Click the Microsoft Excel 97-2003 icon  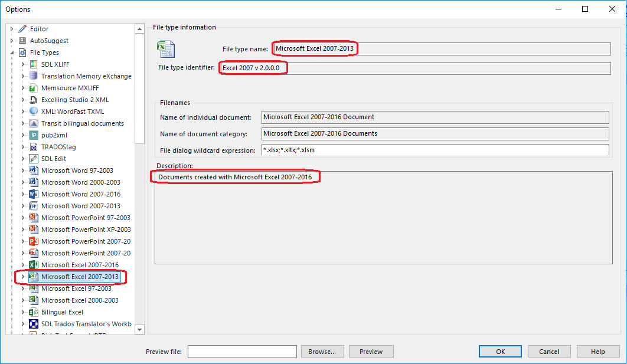click(34, 288)
